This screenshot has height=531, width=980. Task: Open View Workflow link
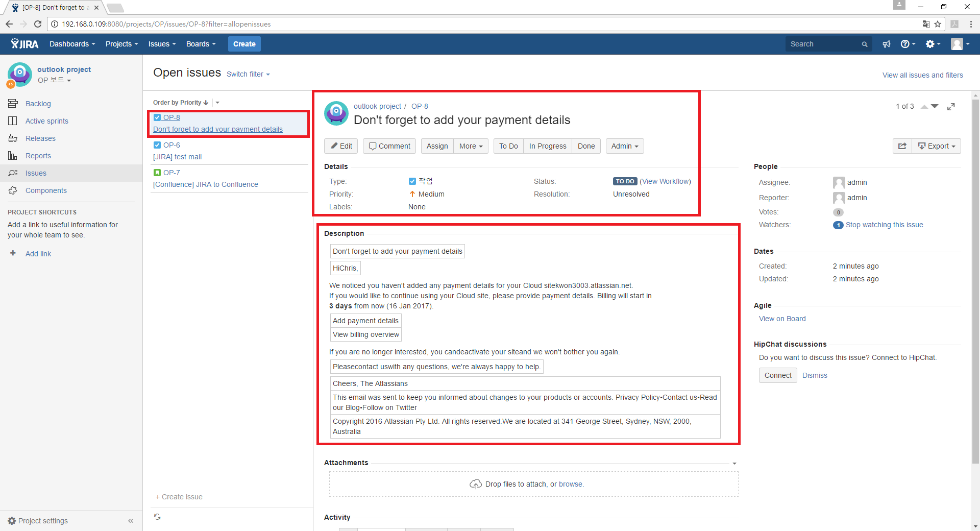tap(665, 181)
